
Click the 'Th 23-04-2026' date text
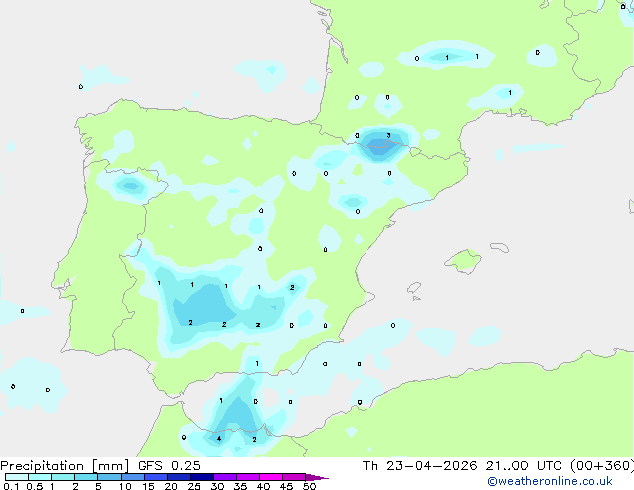point(420,466)
